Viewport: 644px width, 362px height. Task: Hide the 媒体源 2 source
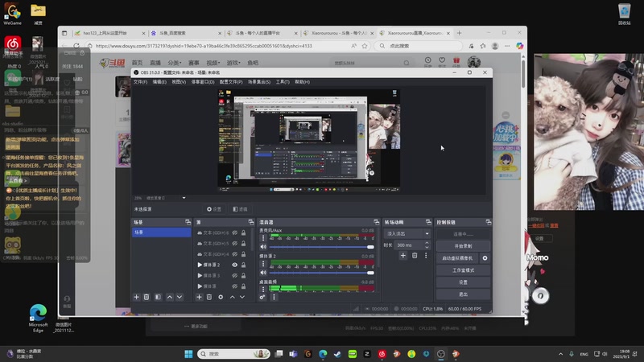(x=234, y=265)
